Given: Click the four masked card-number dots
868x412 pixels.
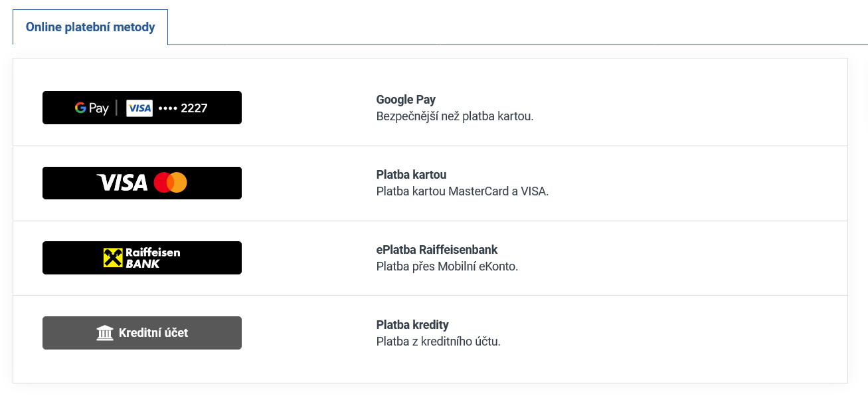Looking at the screenshot, I should coord(167,108).
